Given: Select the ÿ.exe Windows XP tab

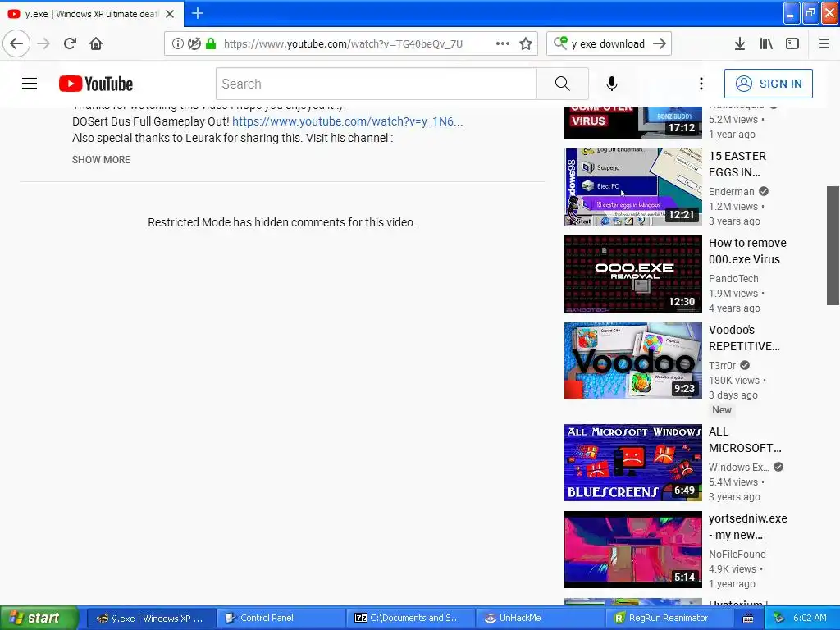Looking at the screenshot, I should coord(92,14).
